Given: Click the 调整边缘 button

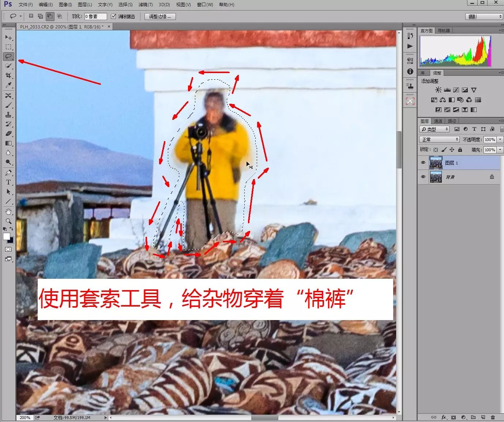Looking at the screenshot, I should coord(160,16).
